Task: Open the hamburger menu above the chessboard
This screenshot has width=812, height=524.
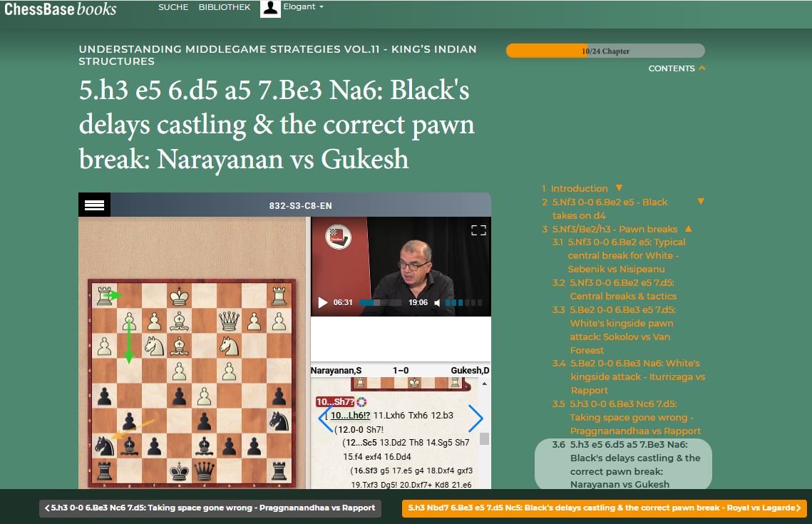Action: (x=94, y=205)
